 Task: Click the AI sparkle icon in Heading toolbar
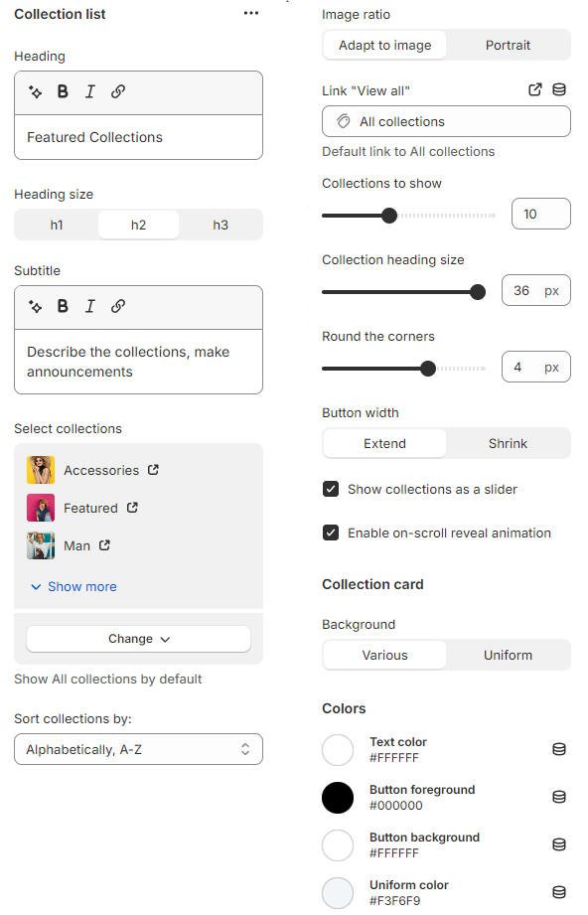[33, 90]
